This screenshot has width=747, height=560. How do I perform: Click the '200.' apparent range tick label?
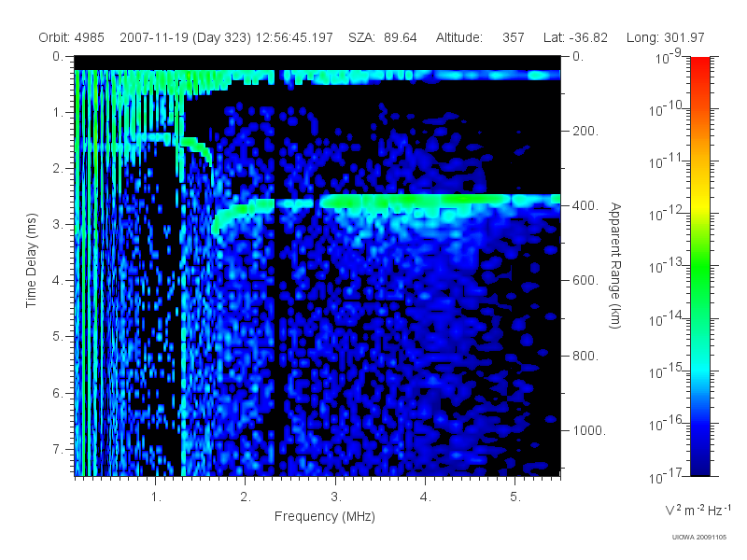coord(585,131)
